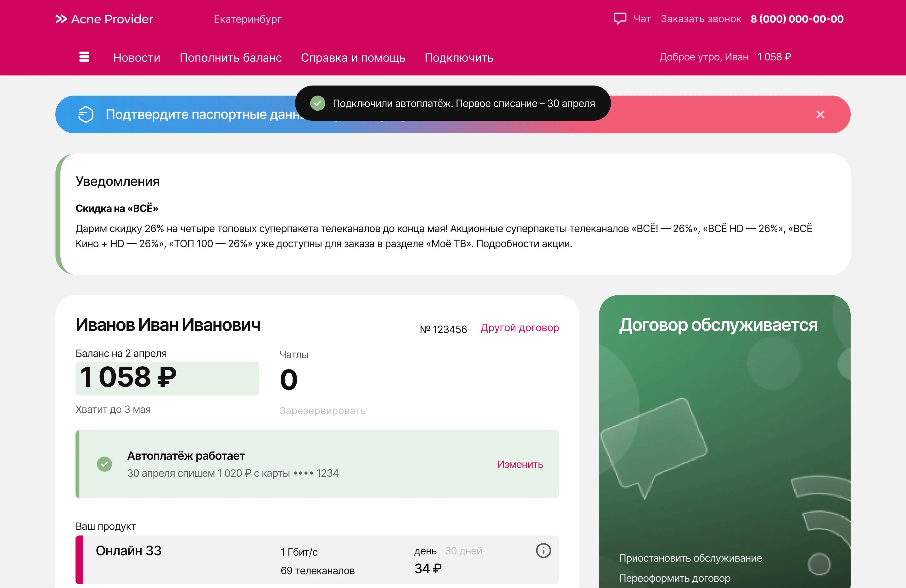The height and width of the screenshot is (588, 906).
Task: Click the Уведомления heading
Action: coord(117,181)
